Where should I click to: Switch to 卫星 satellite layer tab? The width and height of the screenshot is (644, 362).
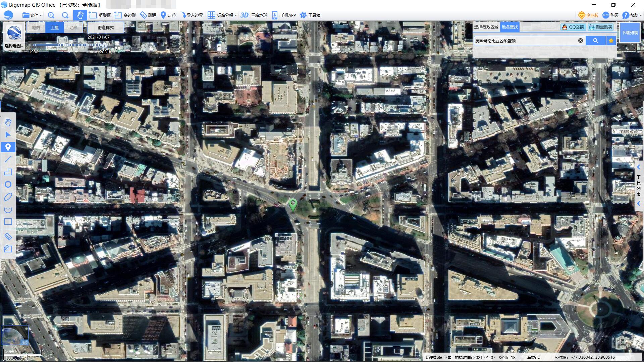pyautogui.click(x=55, y=27)
